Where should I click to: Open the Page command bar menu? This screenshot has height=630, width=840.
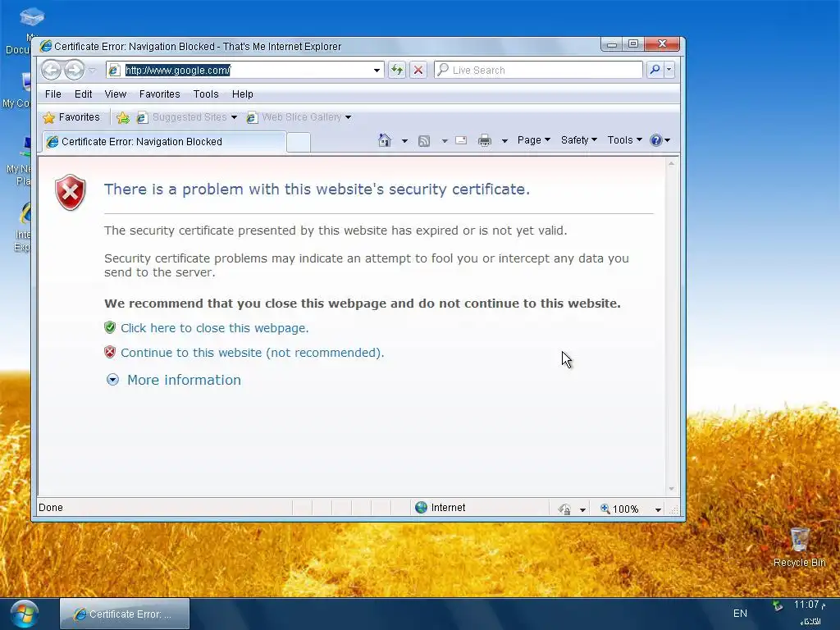pos(533,139)
